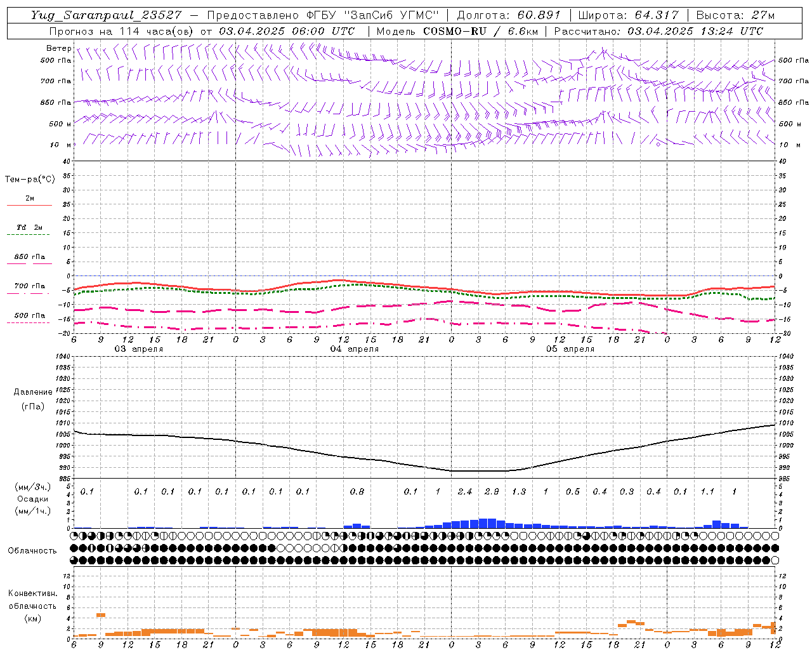The image size is (812, 650).
Task: Click the line sample under 700 гПа legend
Action: coord(28,293)
